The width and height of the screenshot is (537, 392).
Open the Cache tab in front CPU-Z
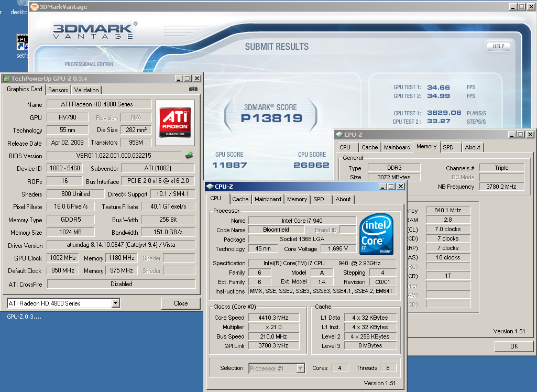[240, 199]
